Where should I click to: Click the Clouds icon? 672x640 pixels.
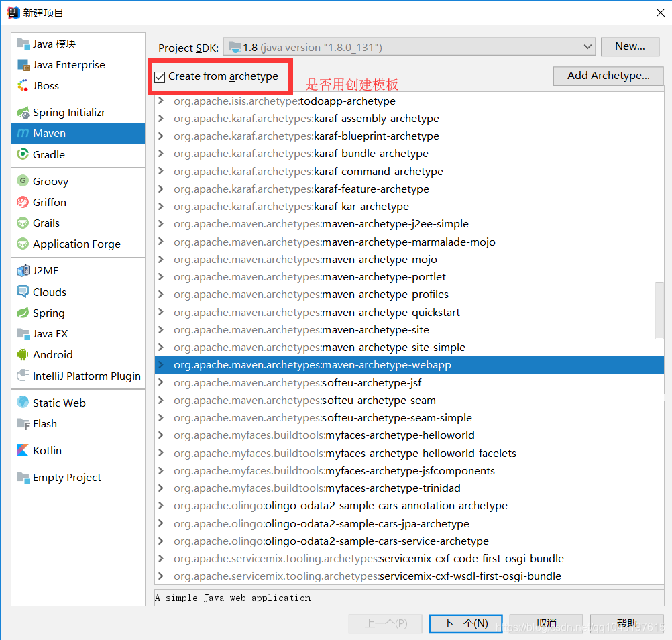(23, 292)
